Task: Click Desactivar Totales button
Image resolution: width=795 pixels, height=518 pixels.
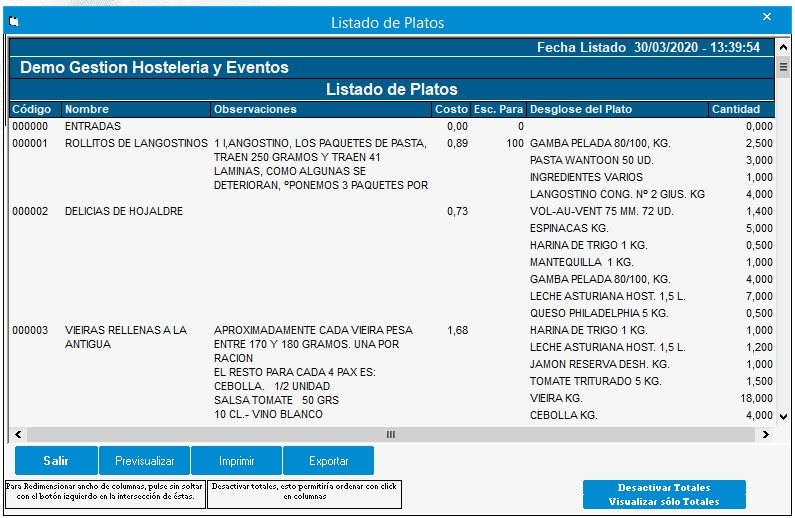Action: [664, 487]
